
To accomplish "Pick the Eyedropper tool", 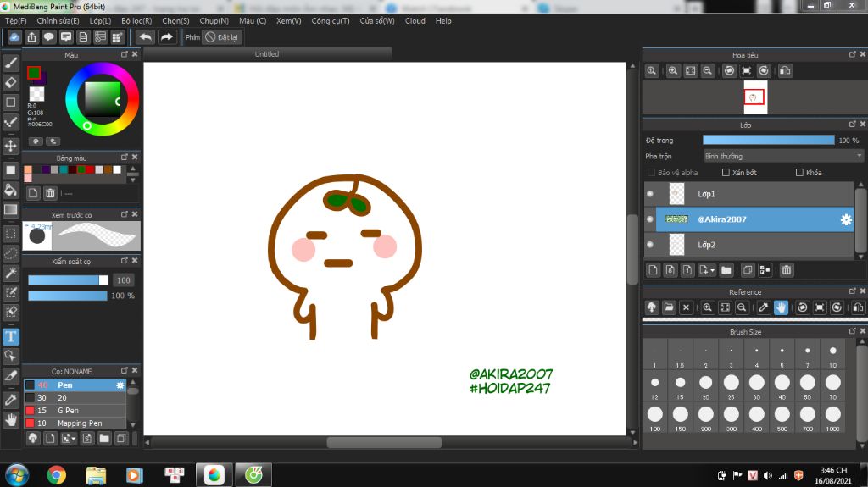I will click(11, 398).
